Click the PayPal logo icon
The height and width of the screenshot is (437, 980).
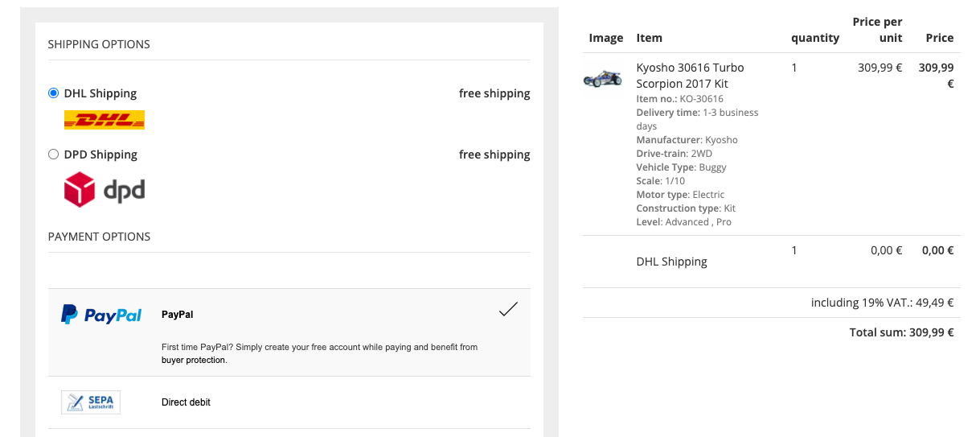101,315
